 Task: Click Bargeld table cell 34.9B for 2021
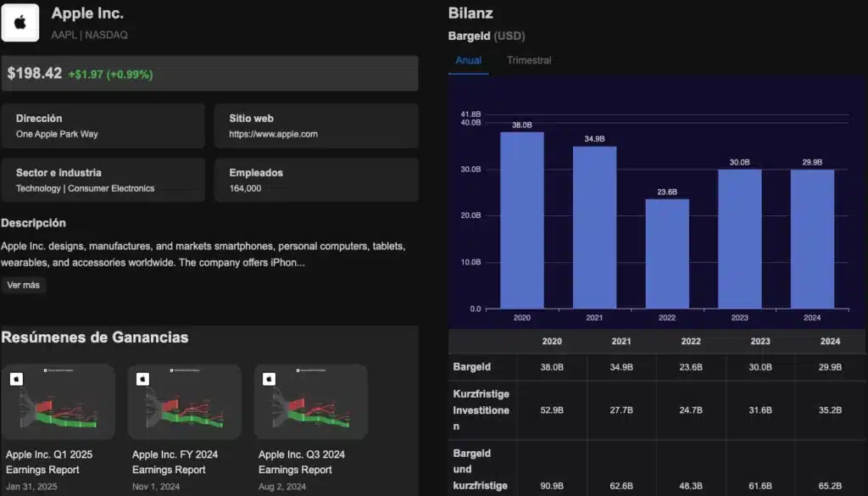pos(621,367)
